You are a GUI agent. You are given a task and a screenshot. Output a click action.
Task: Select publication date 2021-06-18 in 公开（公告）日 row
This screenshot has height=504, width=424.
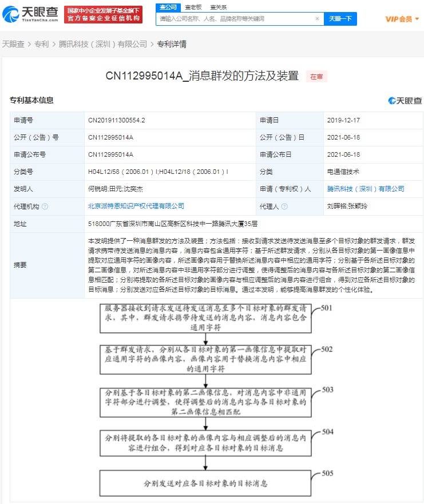[x=343, y=137]
